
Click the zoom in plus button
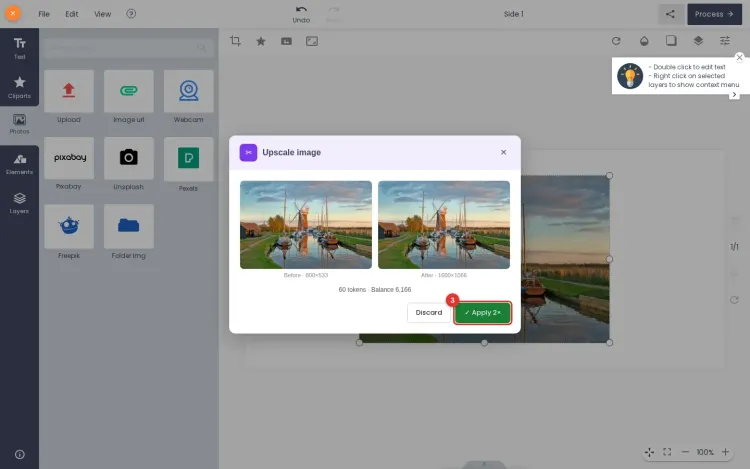[x=726, y=452]
